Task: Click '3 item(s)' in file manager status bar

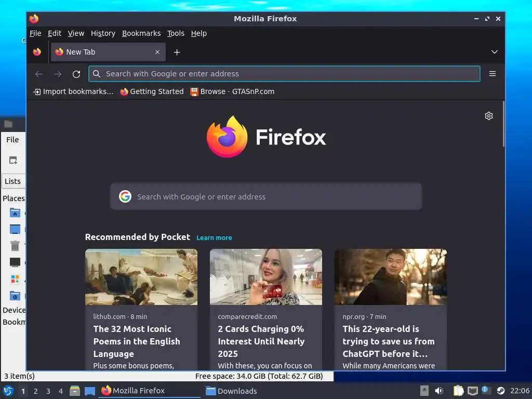Action: (19, 376)
